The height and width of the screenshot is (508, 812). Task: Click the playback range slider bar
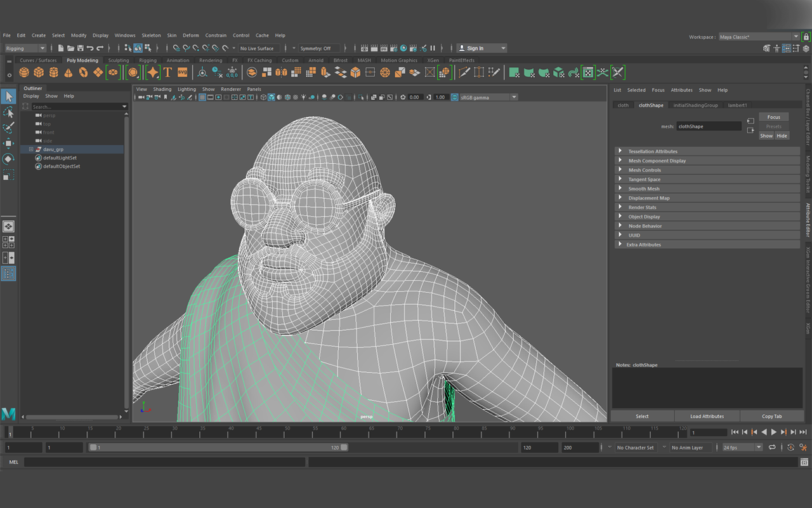[x=219, y=448]
